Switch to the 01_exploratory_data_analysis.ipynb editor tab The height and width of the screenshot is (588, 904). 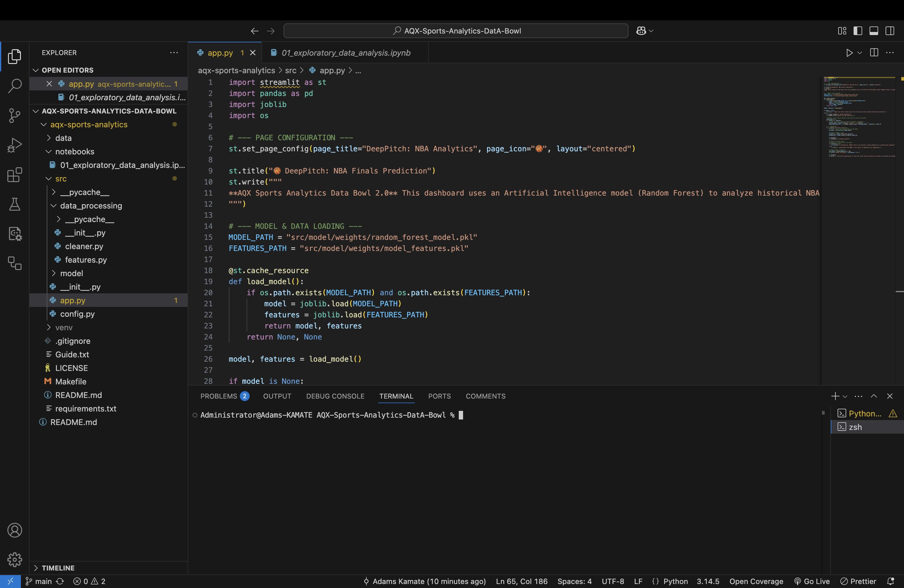(x=345, y=53)
